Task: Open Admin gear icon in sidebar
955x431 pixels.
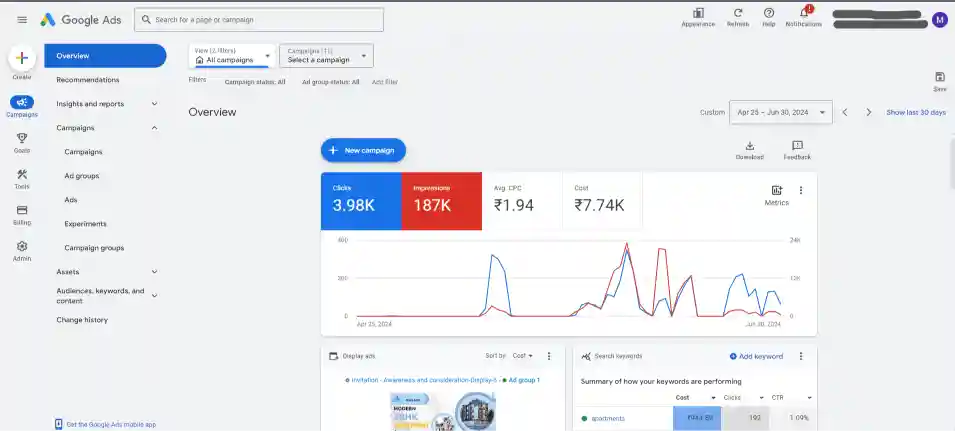Action: [x=22, y=247]
